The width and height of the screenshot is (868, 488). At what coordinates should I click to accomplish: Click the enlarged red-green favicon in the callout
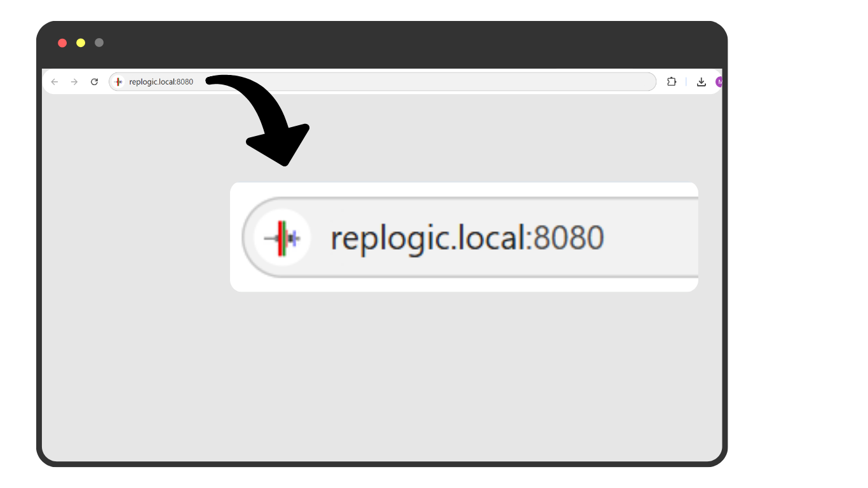(282, 238)
